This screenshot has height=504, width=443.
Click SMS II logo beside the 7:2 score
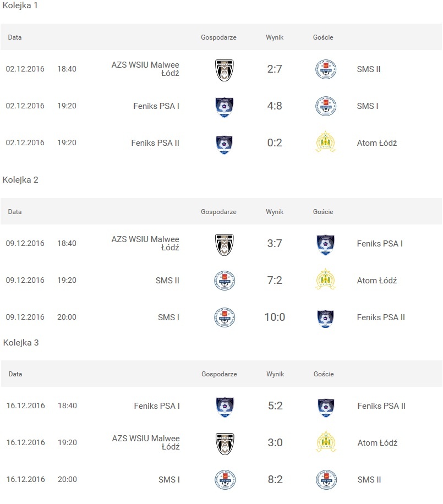point(225,281)
